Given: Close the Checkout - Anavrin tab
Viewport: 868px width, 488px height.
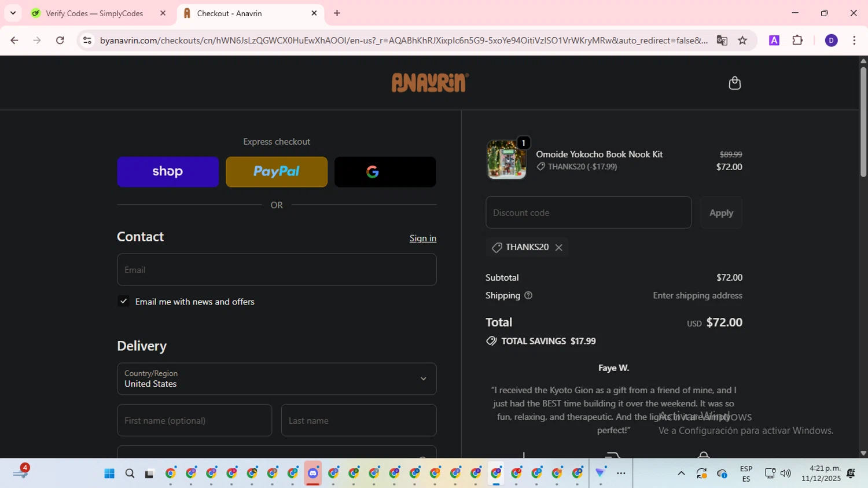Looking at the screenshot, I should pyautogui.click(x=314, y=13).
